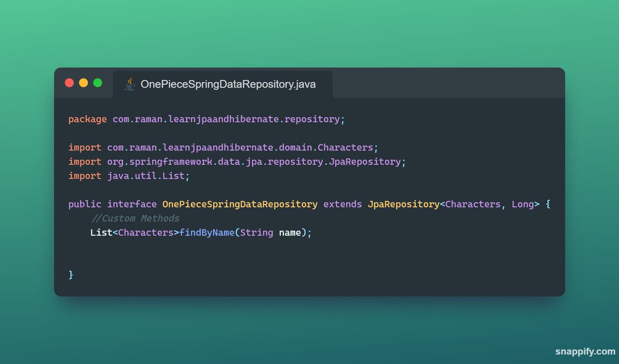619x364 pixels.
Task: Click the JpaRepository import statement
Action: click(x=237, y=161)
